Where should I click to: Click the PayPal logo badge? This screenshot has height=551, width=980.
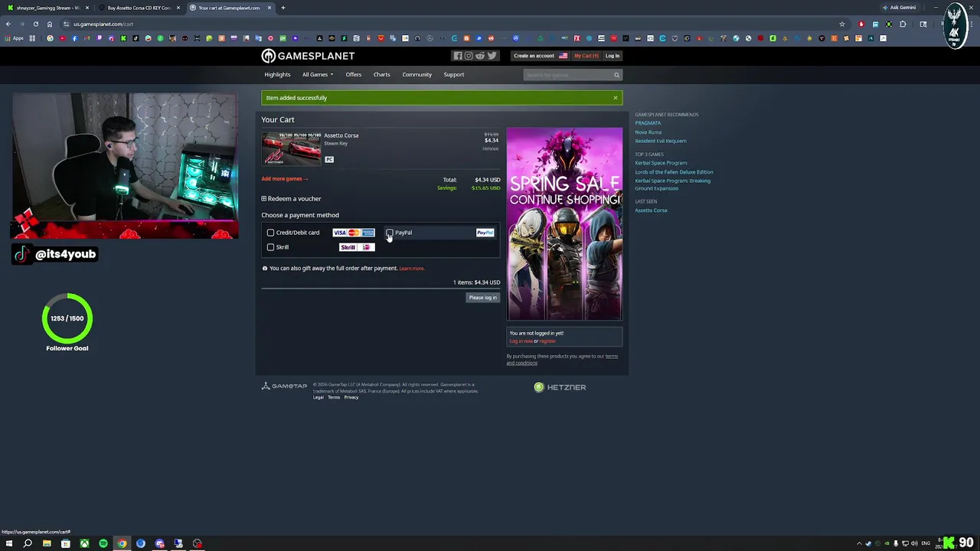(x=485, y=233)
